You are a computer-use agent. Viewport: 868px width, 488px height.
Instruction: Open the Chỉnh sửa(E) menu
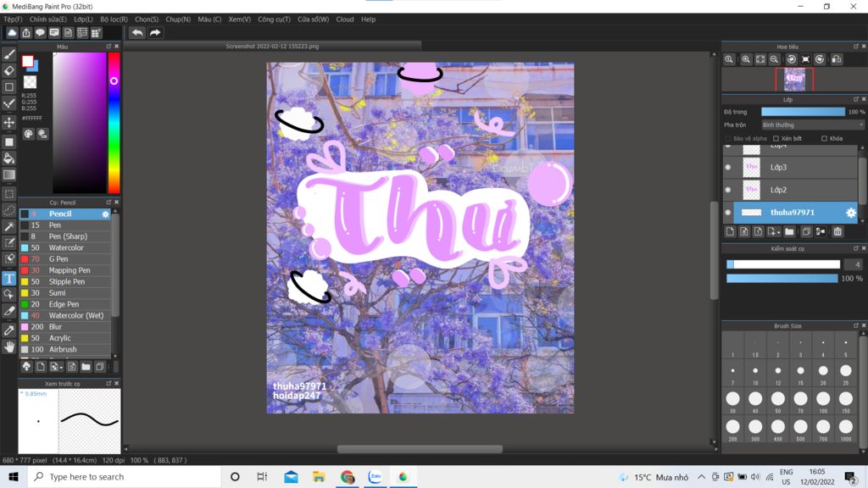point(48,19)
